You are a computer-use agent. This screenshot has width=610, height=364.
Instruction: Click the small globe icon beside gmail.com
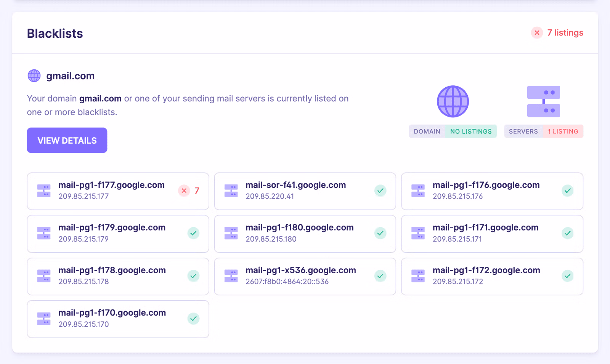coord(34,76)
